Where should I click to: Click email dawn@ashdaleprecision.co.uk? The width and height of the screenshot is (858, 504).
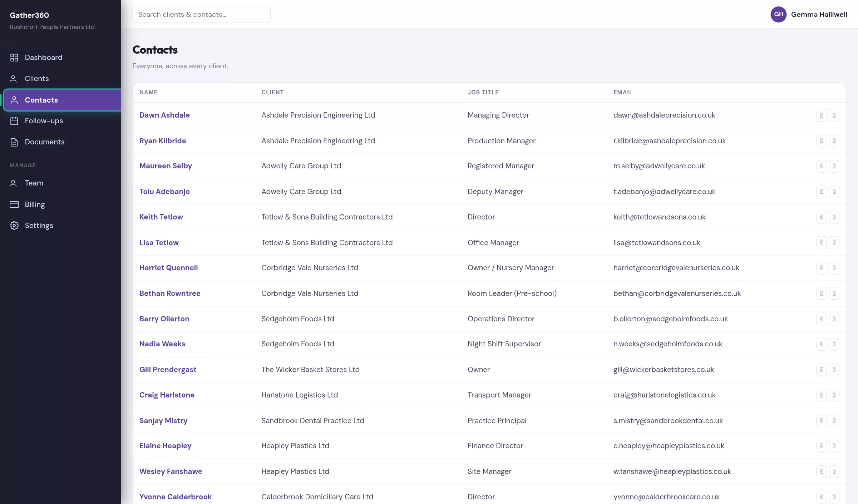[664, 115]
